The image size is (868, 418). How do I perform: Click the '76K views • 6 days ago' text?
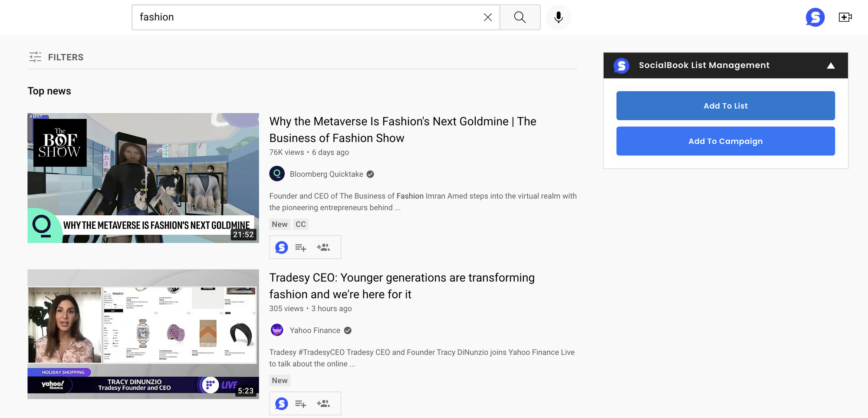click(x=309, y=152)
